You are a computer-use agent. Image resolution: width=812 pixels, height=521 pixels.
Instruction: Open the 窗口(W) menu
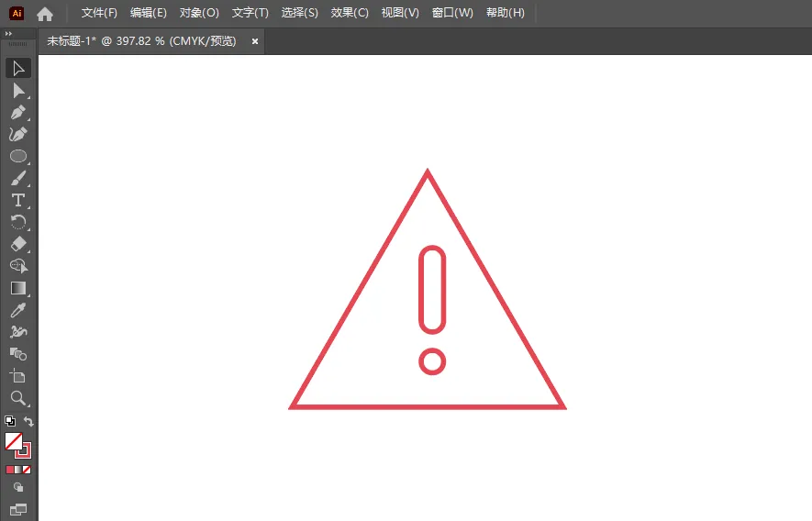pos(452,13)
